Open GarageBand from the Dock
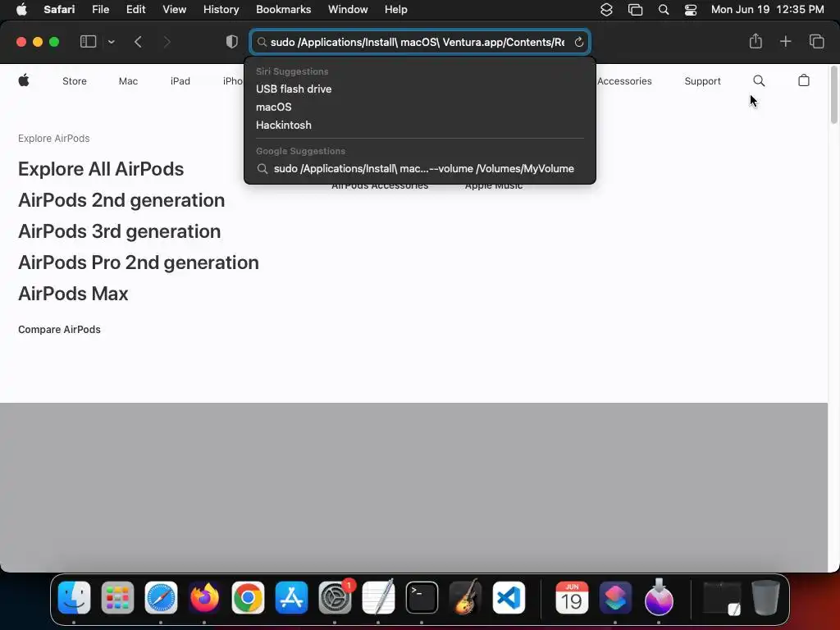Viewport: 840px width, 630px height. tap(465, 597)
